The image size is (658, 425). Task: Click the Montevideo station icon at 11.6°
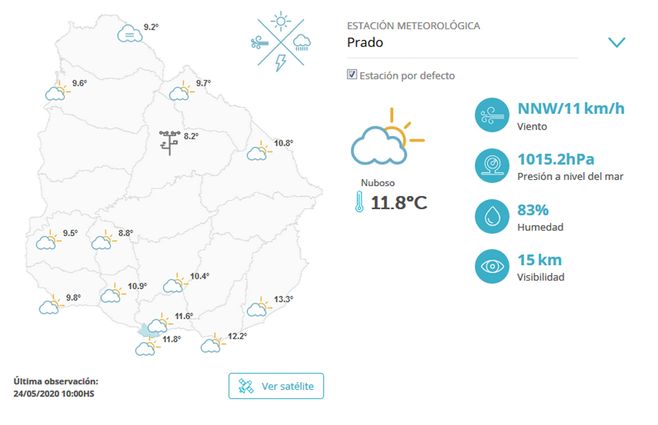(x=157, y=324)
